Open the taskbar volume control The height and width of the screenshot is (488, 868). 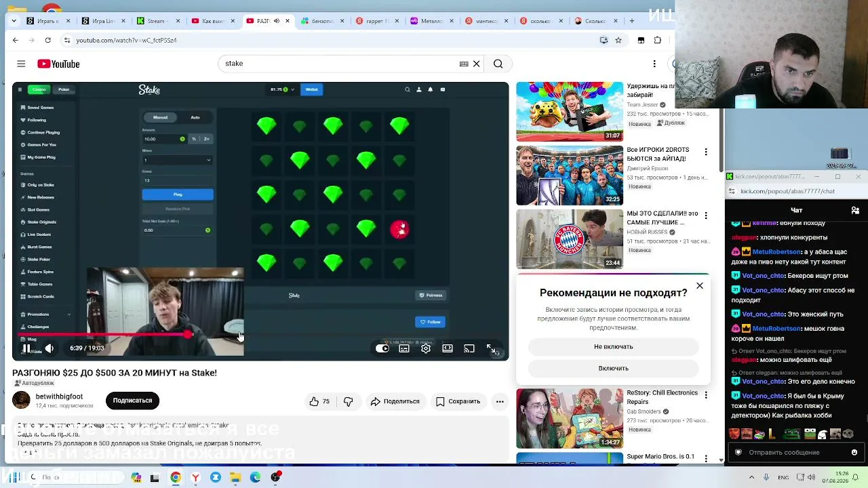pos(812,478)
